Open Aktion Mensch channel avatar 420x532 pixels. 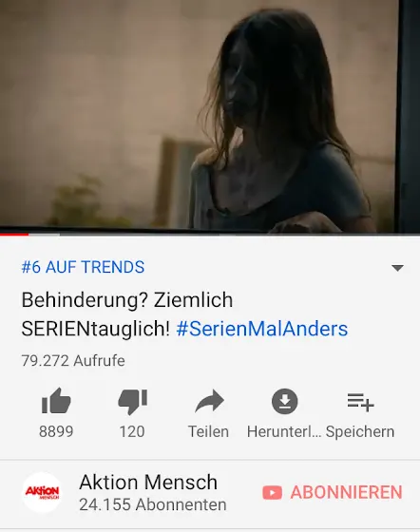click(43, 492)
